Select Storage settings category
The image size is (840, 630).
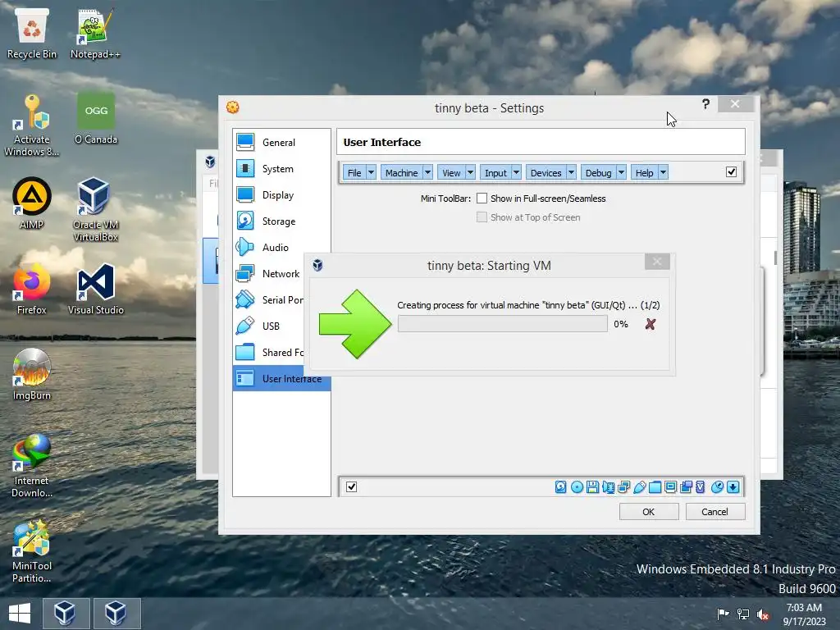(282, 221)
